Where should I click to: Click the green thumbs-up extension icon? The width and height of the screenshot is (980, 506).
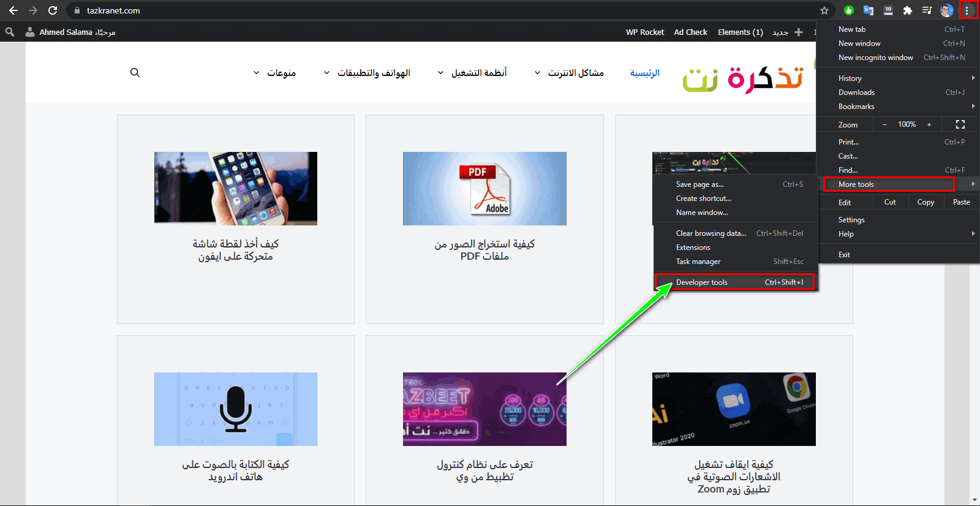click(849, 10)
